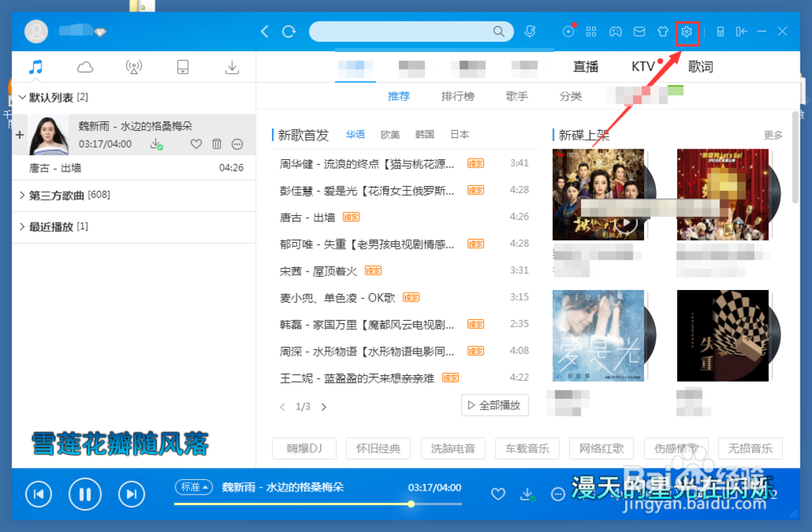The image size is (812, 532).
Task: Open the 爱是光 album cover
Action: point(598,335)
